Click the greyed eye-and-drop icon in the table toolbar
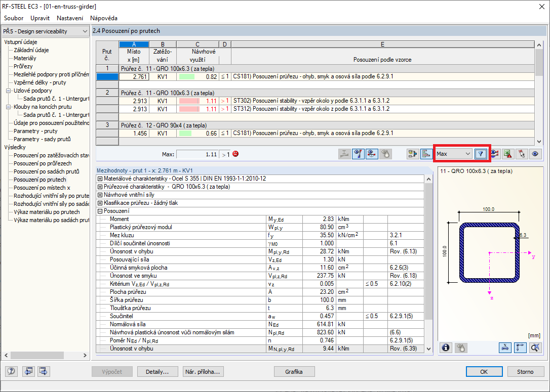This screenshot has height=392, width=550. (385, 154)
